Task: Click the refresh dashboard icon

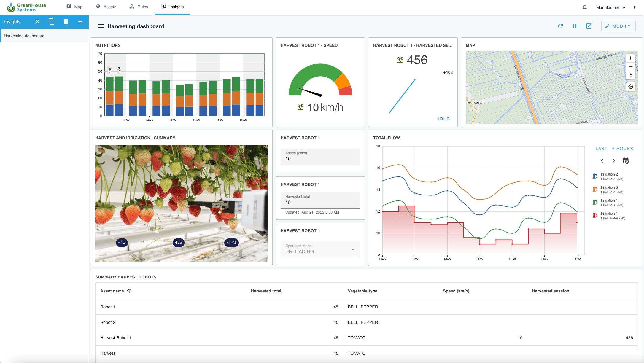Action: [560, 26]
